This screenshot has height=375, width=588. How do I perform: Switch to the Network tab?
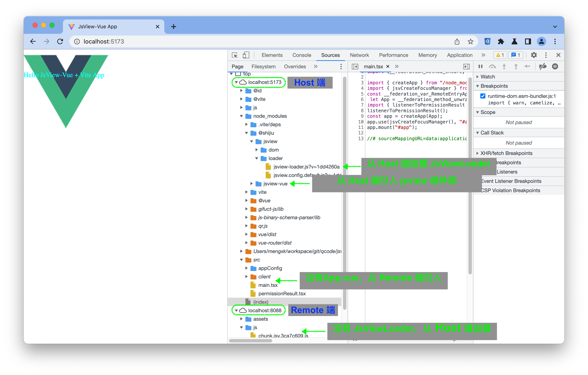click(359, 55)
